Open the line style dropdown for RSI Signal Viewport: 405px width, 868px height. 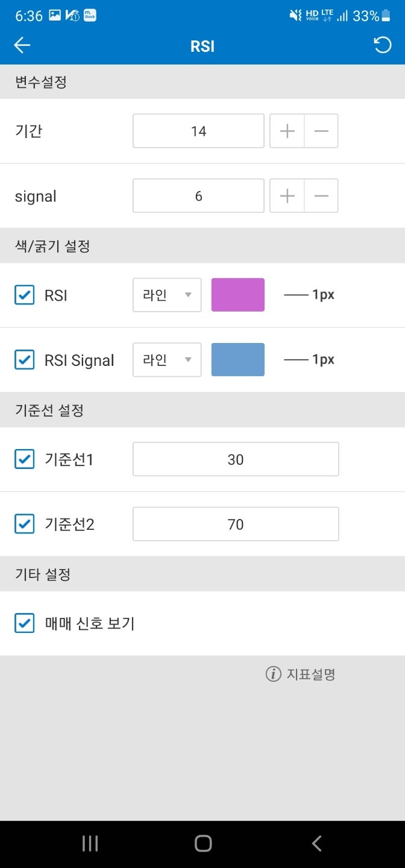166,360
